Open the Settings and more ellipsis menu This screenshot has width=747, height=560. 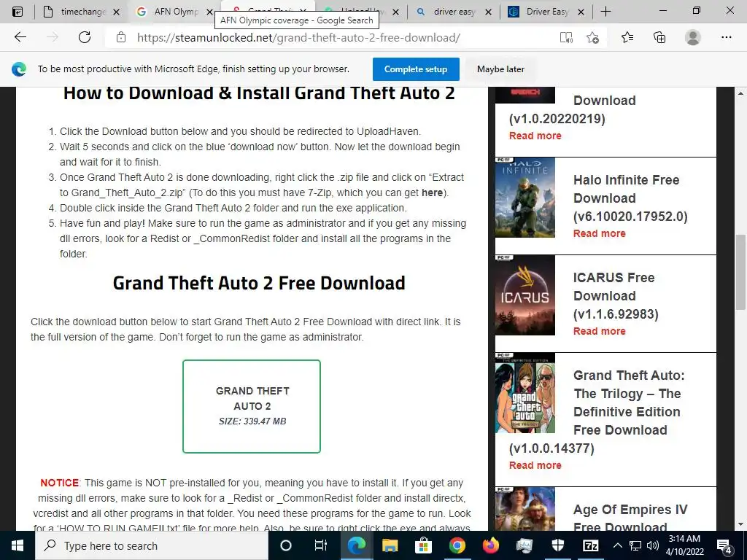click(x=726, y=37)
